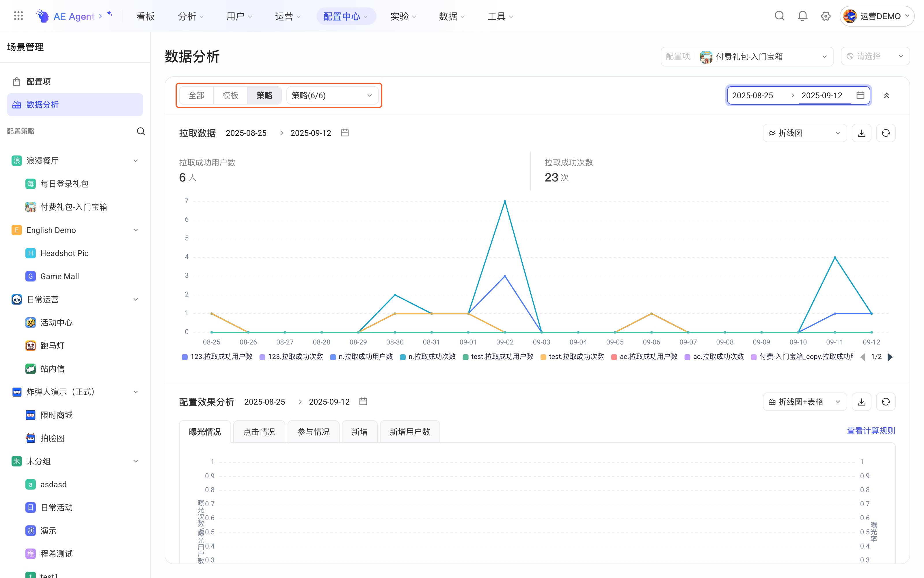Collapse the 炸弹人演示（正式） group
The height and width of the screenshot is (578, 924).
[x=135, y=392]
